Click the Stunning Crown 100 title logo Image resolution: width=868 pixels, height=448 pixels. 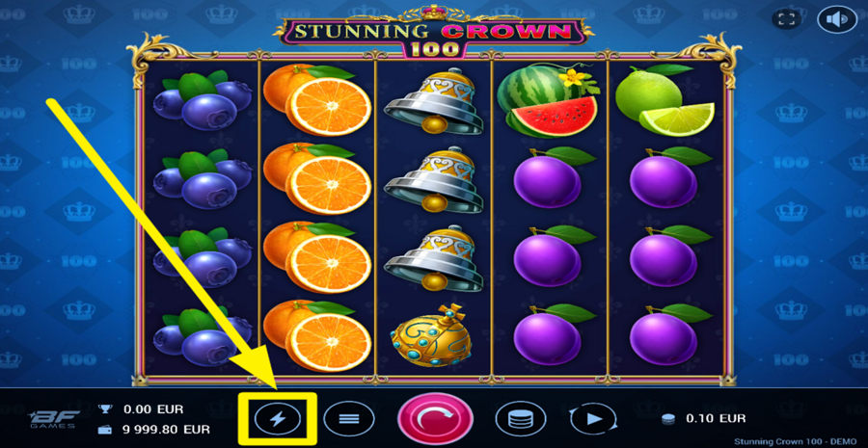[x=435, y=35]
